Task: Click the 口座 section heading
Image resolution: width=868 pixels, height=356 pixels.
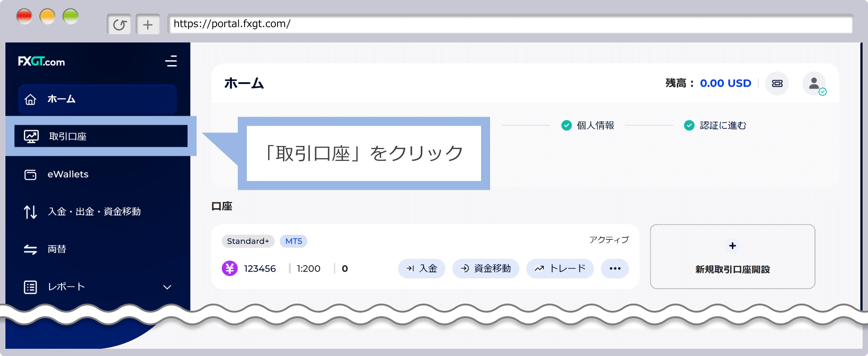Action: (x=222, y=206)
